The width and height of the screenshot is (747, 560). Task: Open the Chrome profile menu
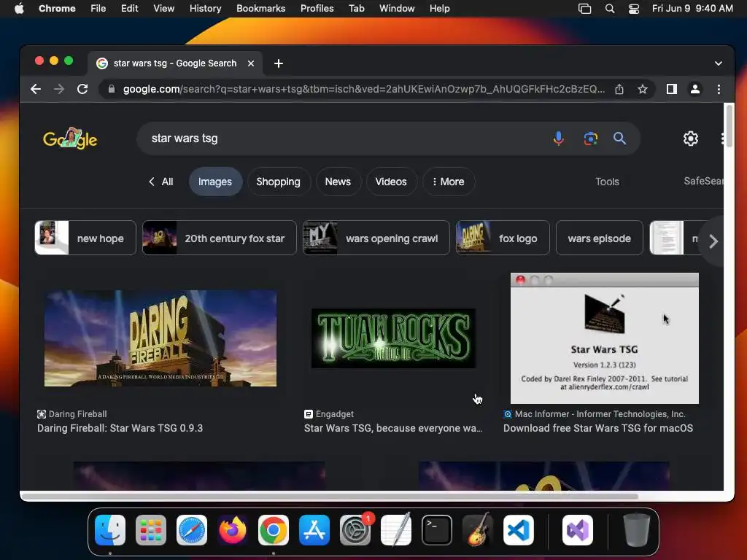tap(695, 89)
